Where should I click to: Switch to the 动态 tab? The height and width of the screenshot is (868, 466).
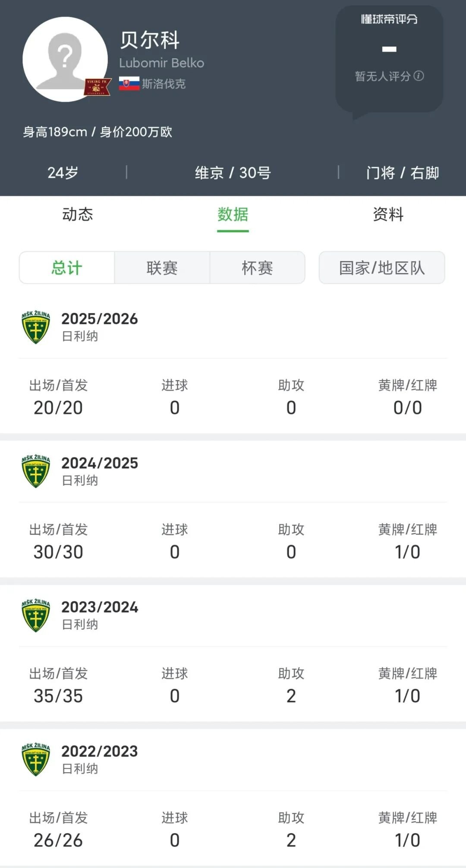(78, 214)
